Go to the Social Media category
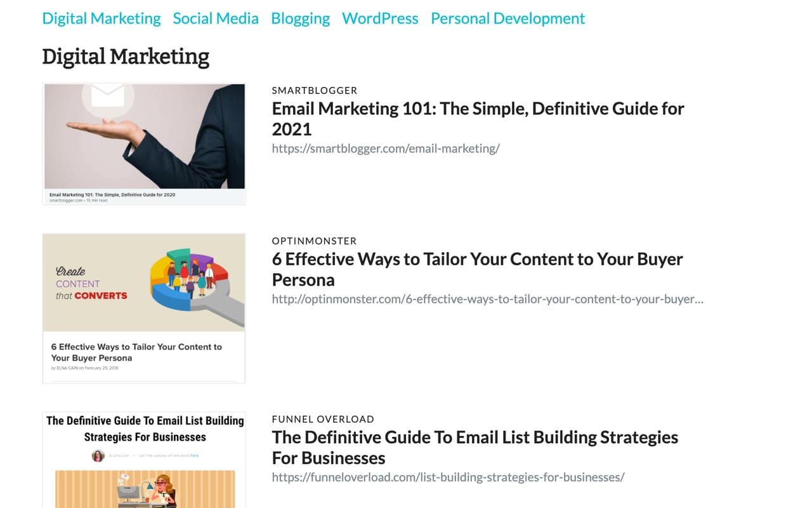This screenshot has width=812, height=508. pos(216,18)
